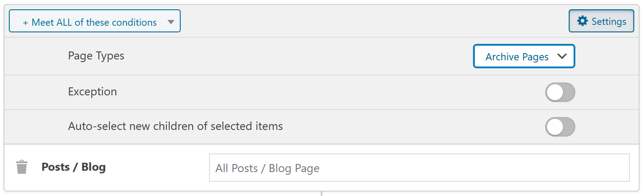
Task: Open the Meet ALL of these conditions menu
Action: 95,21
